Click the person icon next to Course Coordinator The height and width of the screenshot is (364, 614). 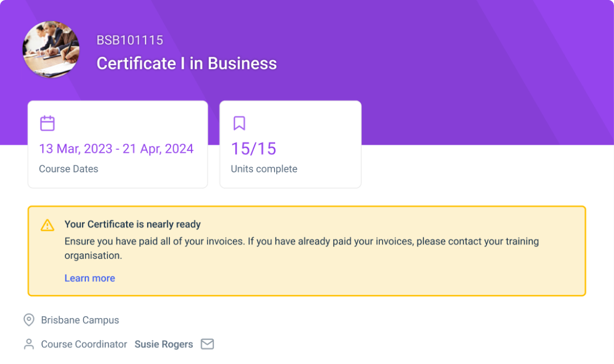[x=28, y=344]
